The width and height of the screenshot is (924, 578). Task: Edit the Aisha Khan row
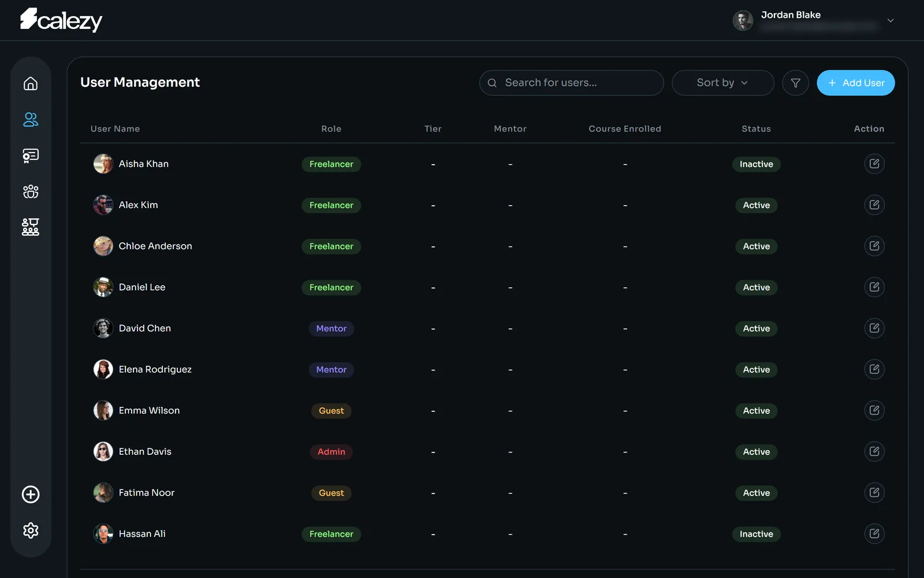[x=874, y=164]
